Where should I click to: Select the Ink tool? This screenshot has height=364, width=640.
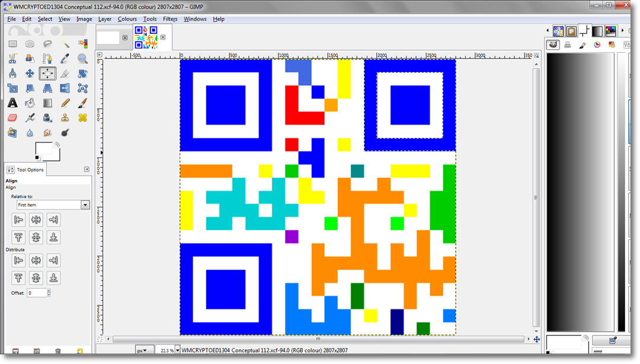[x=47, y=118]
